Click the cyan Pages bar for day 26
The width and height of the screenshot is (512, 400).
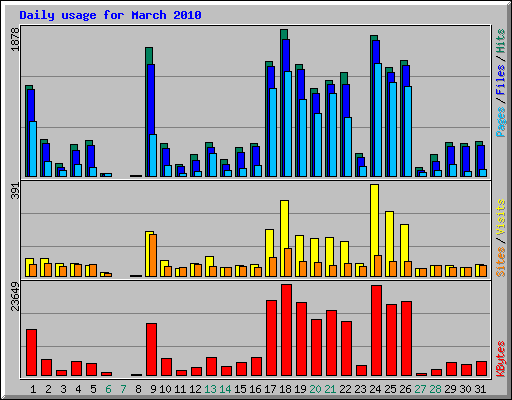(408, 132)
